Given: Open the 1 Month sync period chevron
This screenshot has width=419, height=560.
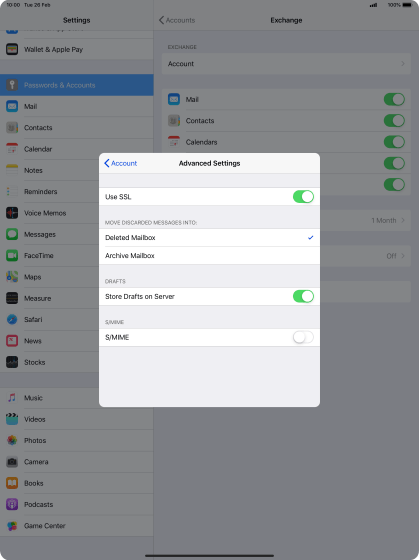Looking at the screenshot, I should click(403, 220).
